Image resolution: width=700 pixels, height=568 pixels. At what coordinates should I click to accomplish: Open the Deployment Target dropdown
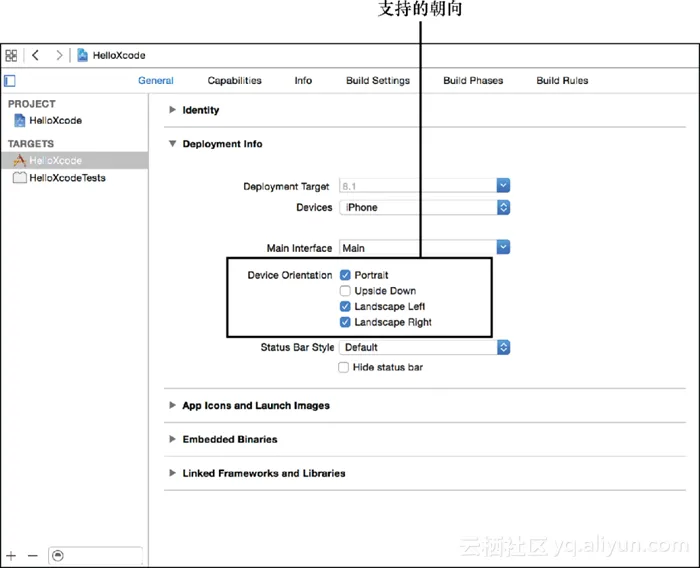tap(503, 185)
